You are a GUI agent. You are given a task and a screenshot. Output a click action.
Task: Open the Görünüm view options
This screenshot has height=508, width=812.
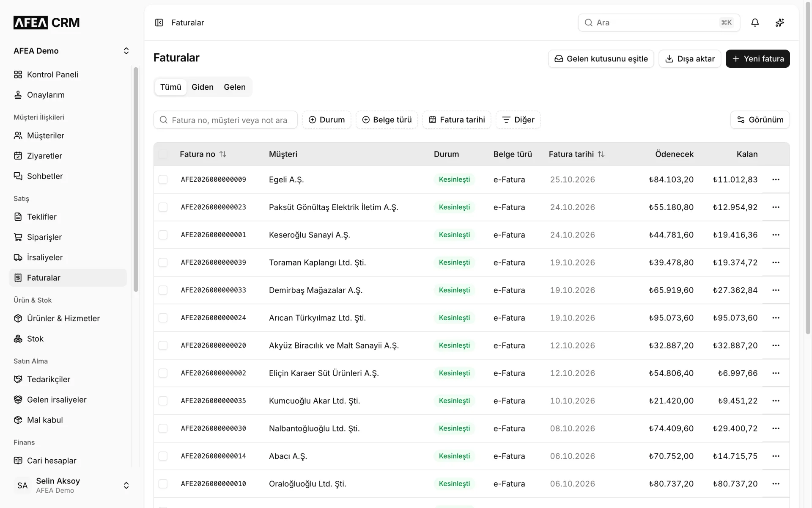tap(760, 120)
